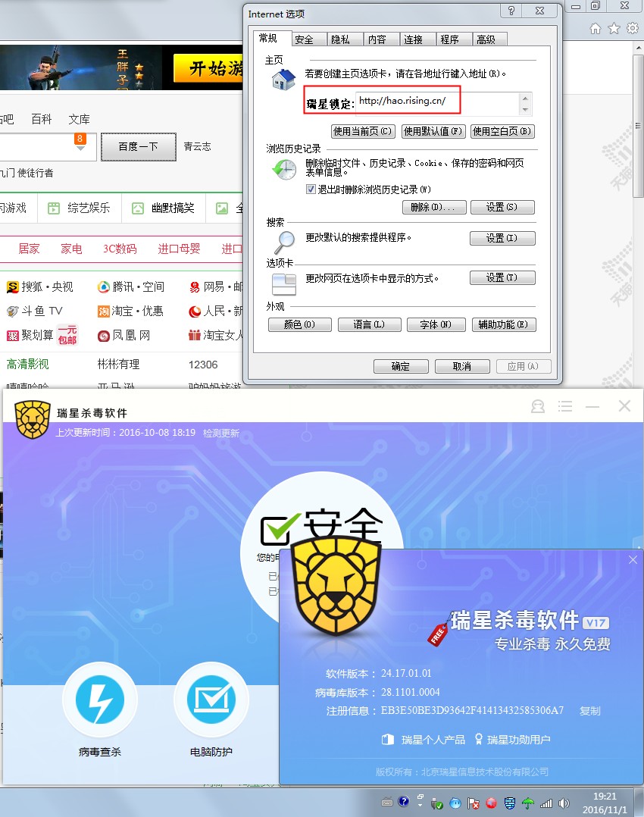Click the 病毒查杀 lightning icon
This screenshot has width=644, height=817.
pos(100,700)
